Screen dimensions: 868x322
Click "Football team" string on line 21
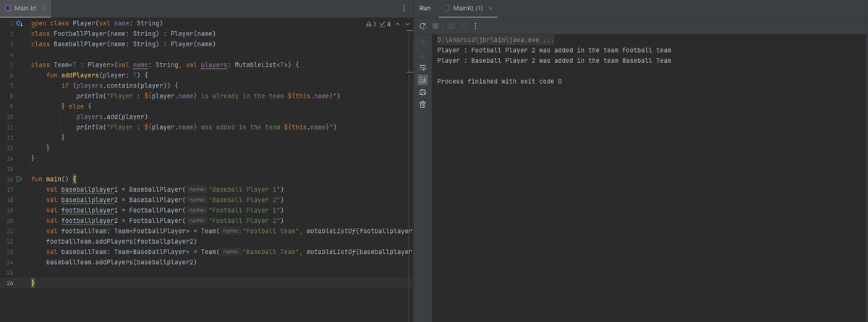coord(273,231)
